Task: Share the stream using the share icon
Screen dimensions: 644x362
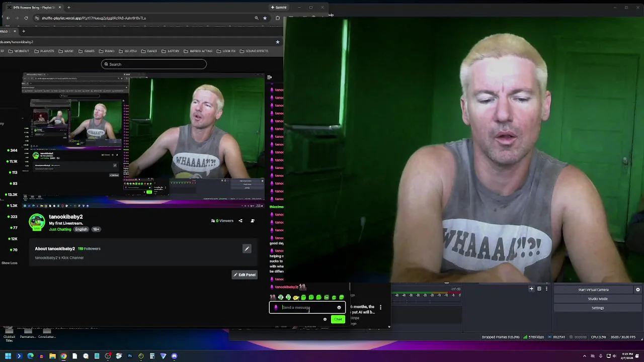Action: point(240,221)
